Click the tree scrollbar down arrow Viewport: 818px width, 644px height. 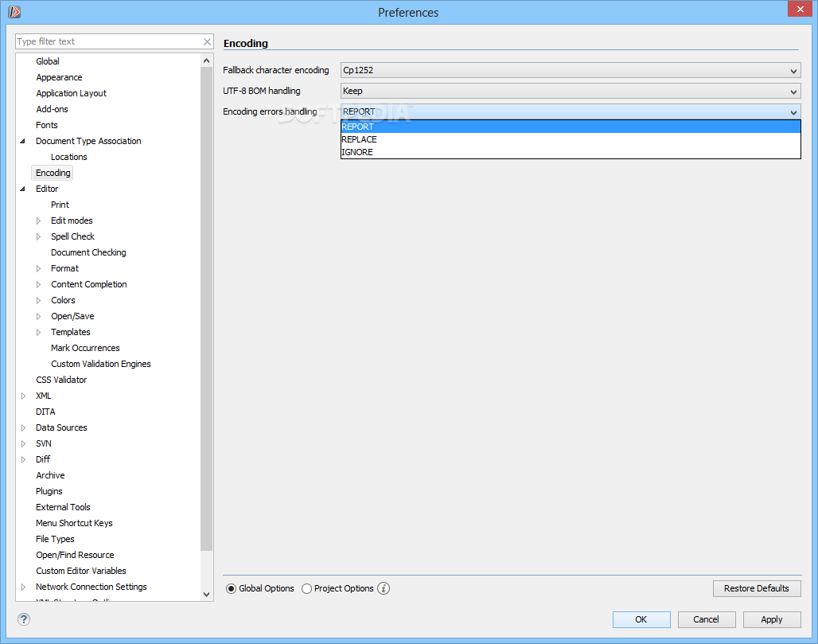207,594
